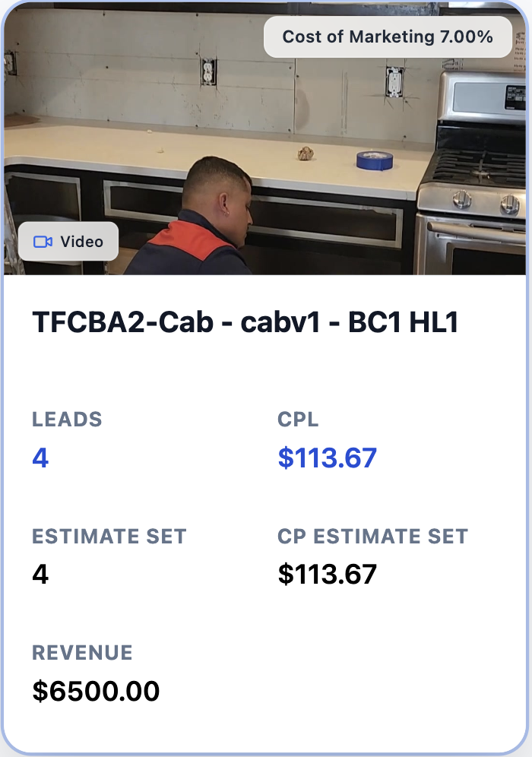
Task: Select the estimate set value 4
Action: 40,575
